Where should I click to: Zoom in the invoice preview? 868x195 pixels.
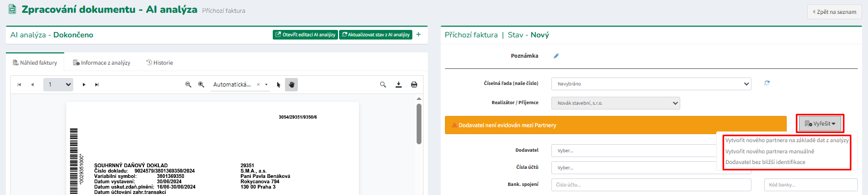201,84
